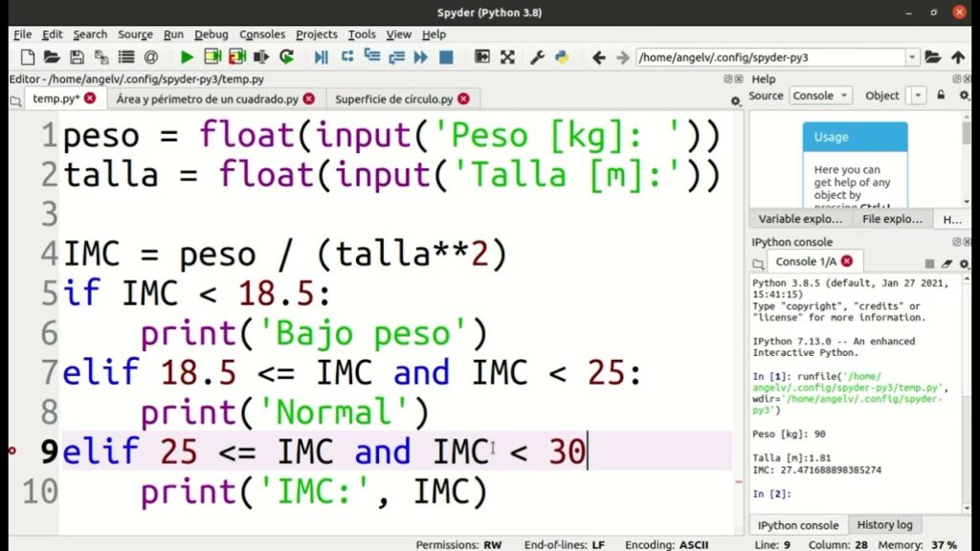Toggle the Help pane lock icon
The width and height of the screenshot is (980, 551).
[942, 95]
